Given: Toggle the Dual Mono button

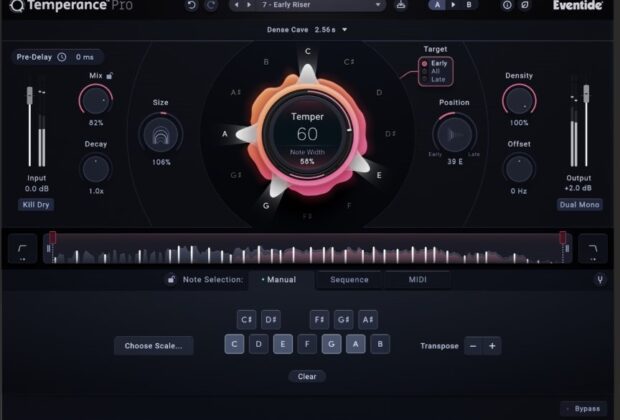Looking at the screenshot, I should 579,205.
